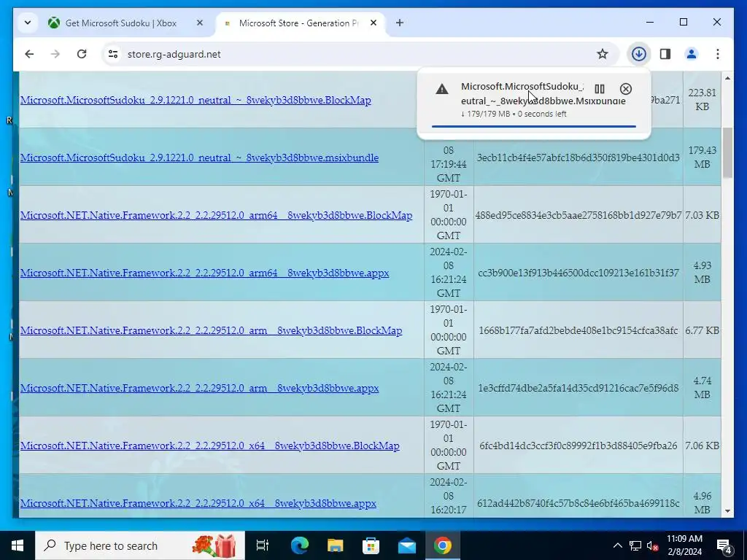Click the 7.03 KB size cell

(x=703, y=215)
